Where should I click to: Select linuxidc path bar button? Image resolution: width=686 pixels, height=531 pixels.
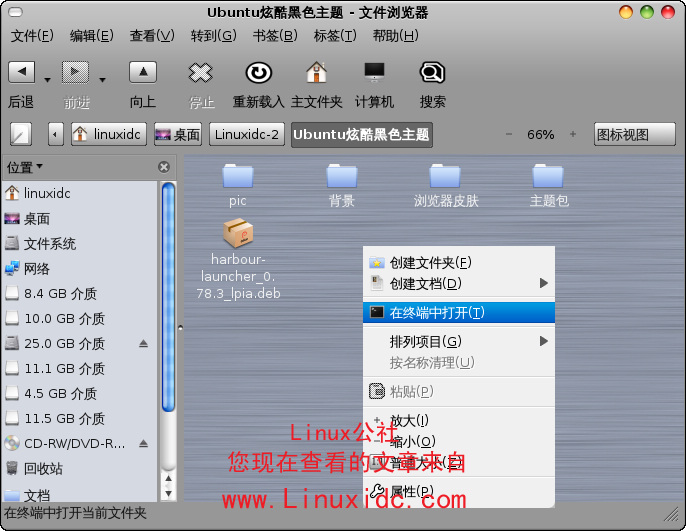coord(109,134)
